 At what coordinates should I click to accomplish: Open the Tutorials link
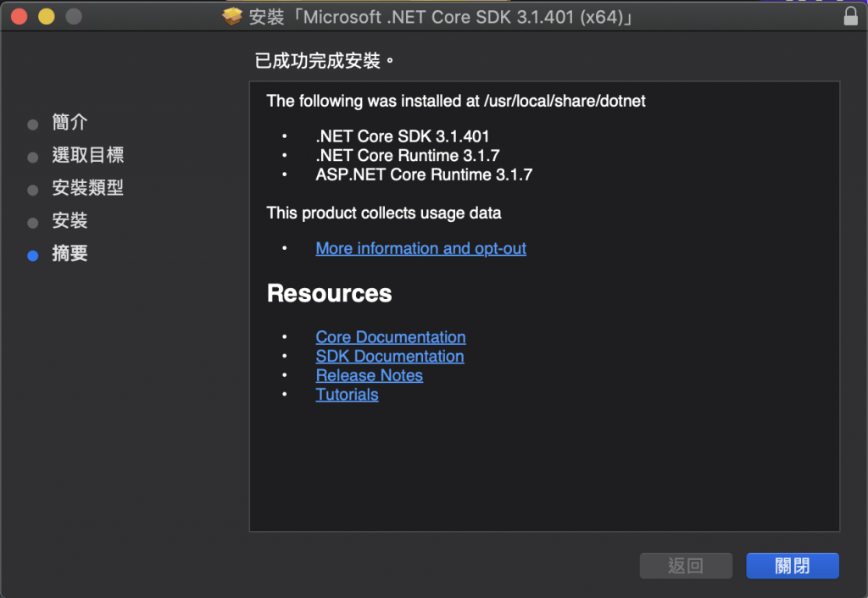[347, 395]
